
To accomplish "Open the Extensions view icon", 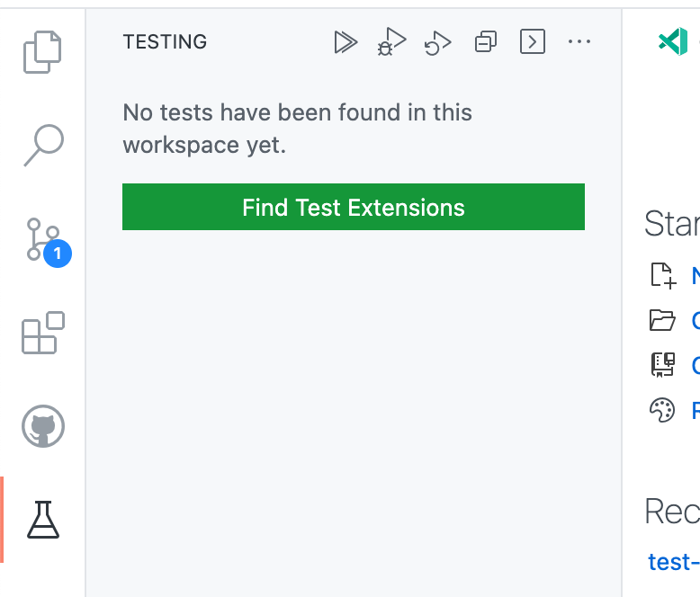I will (x=42, y=333).
